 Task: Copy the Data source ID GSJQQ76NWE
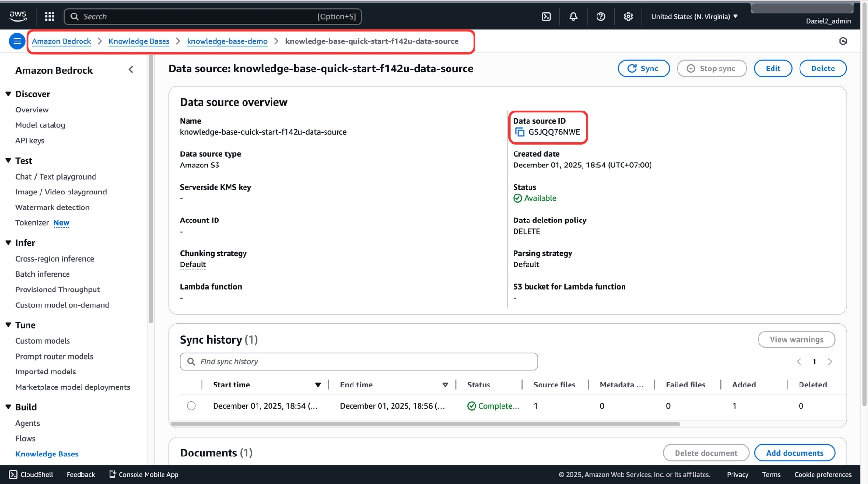tap(520, 132)
